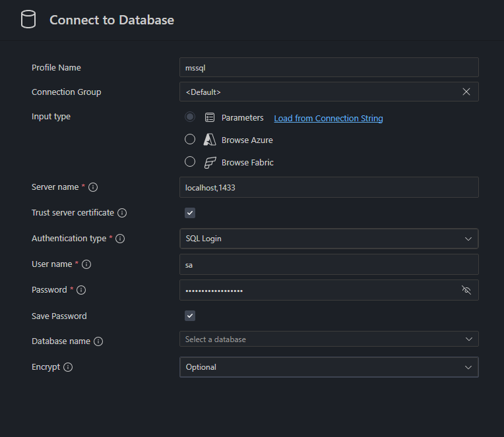Click the Connect to Database title
Image resolution: width=504 pixels, height=437 pixels.
pos(111,20)
